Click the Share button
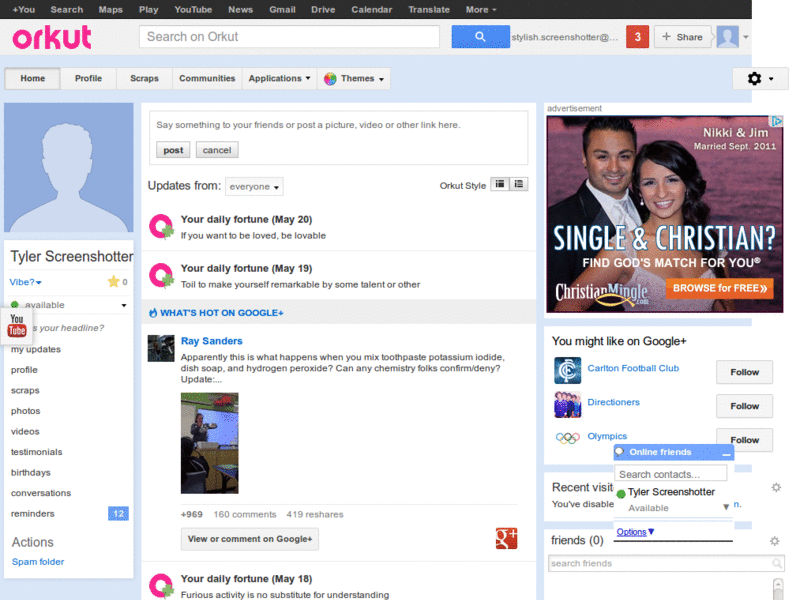This screenshot has height=600, width=800. coord(682,37)
